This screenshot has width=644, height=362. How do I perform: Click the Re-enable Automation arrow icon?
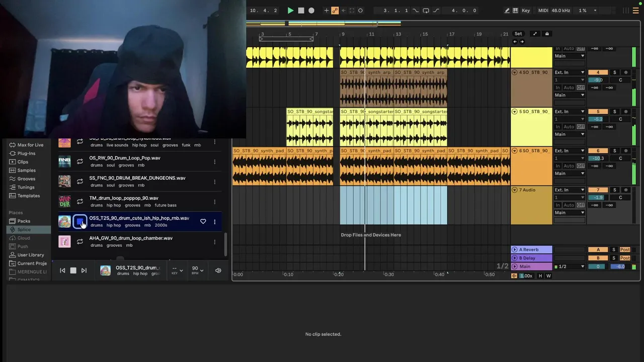343,11
